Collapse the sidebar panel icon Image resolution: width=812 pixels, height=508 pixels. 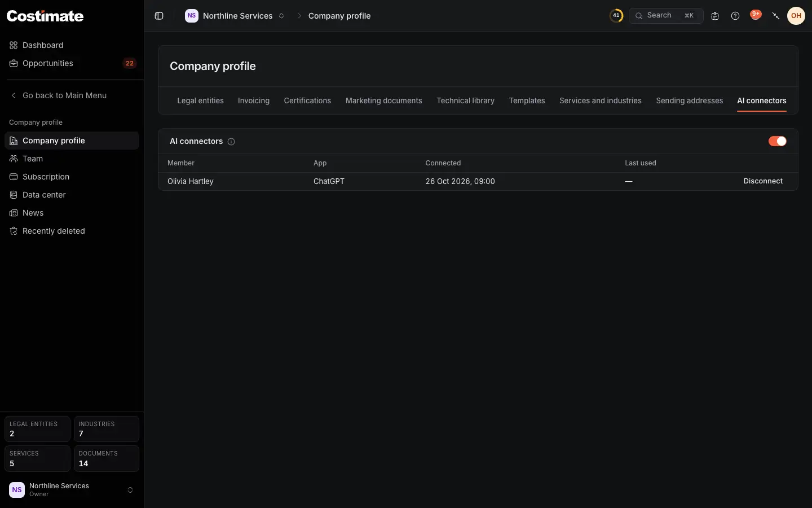coord(159,16)
